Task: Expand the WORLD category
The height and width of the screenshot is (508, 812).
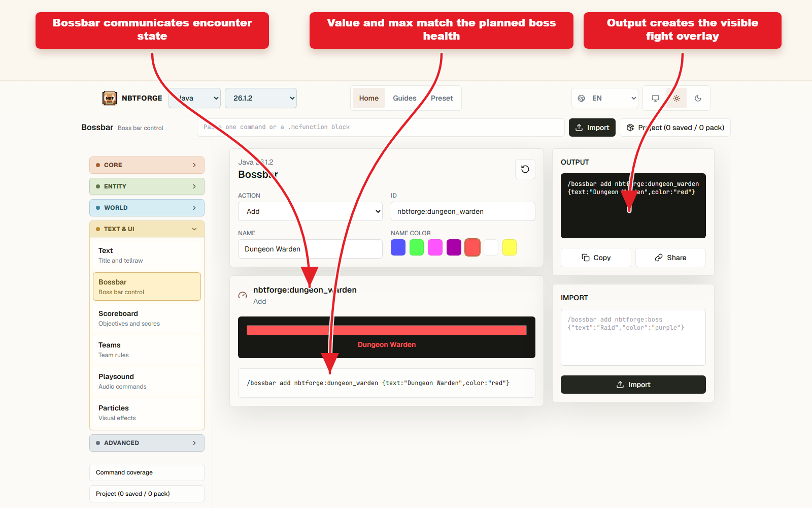Action: pos(147,208)
